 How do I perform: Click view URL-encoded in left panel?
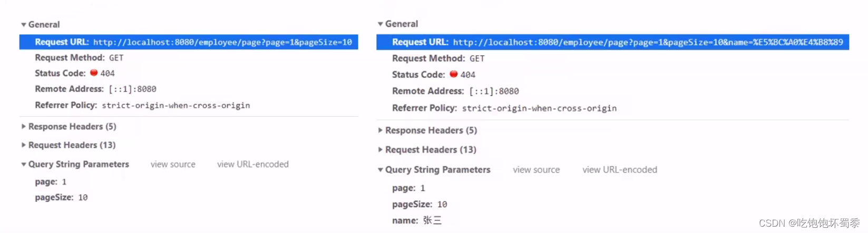click(253, 164)
